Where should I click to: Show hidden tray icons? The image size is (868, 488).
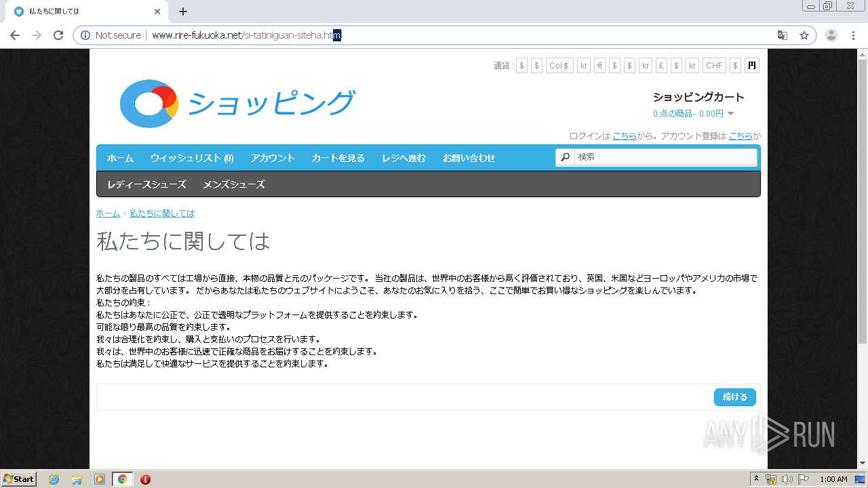pyautogui.click(x=756, y=479)
